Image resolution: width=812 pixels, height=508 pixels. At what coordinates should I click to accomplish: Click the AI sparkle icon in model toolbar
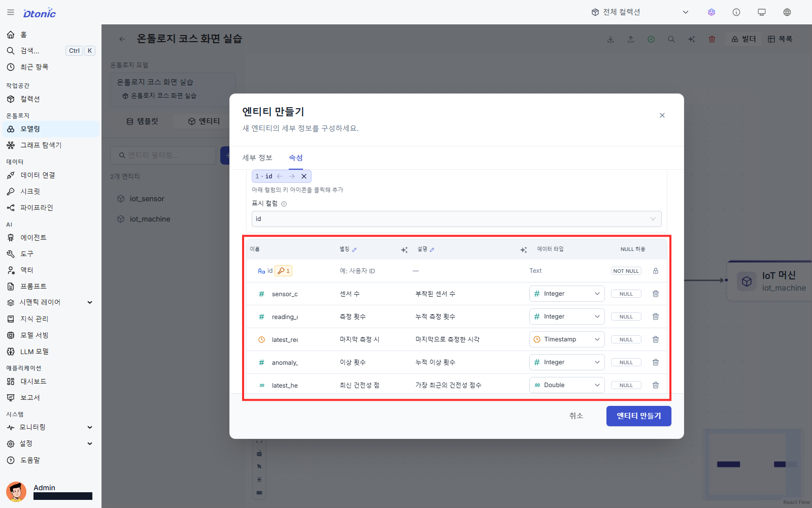(692, 39)
